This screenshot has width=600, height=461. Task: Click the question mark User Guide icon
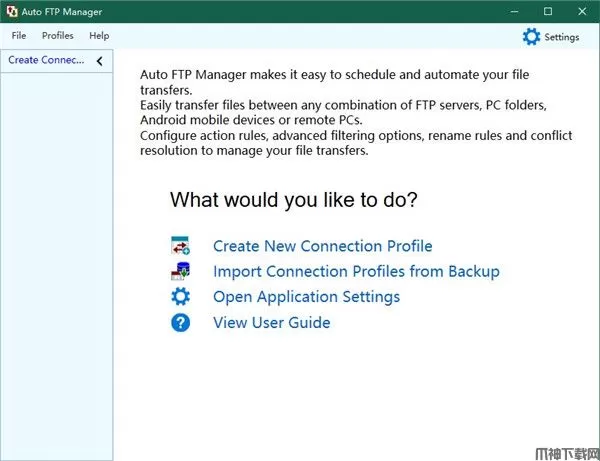180,322
